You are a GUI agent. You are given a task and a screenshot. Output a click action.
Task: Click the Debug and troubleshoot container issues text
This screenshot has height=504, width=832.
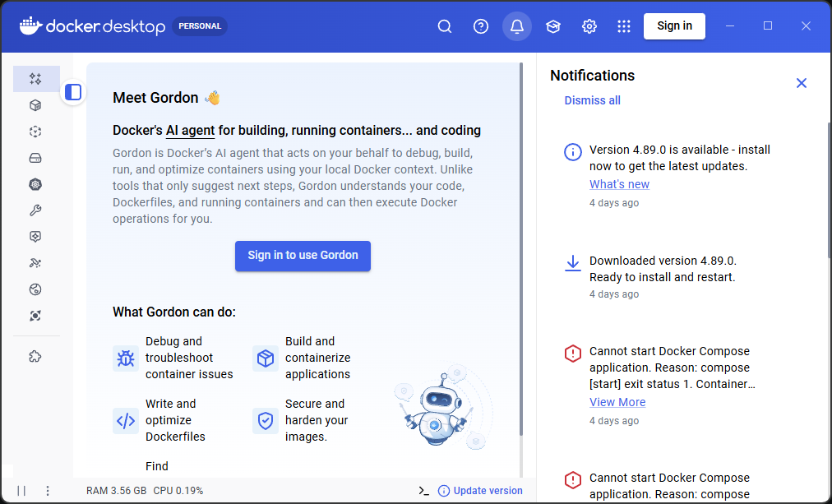(x=189, y=358)
